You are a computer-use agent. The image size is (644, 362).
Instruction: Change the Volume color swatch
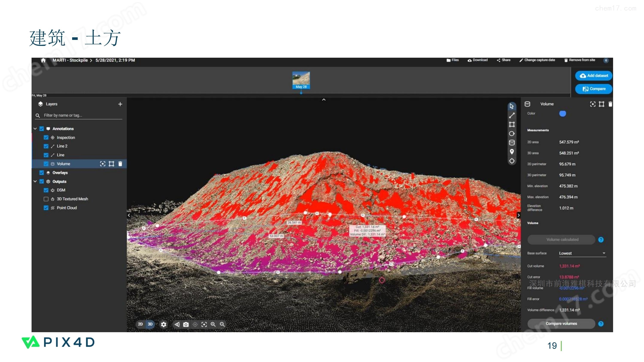562,114
